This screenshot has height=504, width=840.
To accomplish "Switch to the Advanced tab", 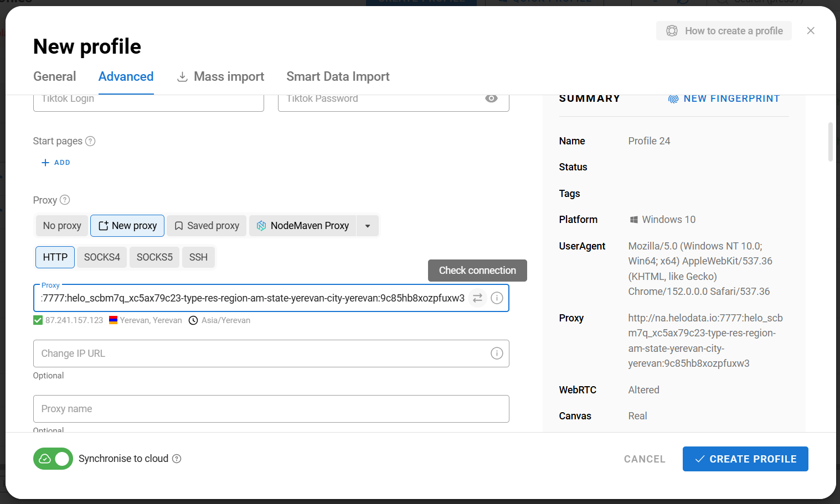I will point(126,76).
